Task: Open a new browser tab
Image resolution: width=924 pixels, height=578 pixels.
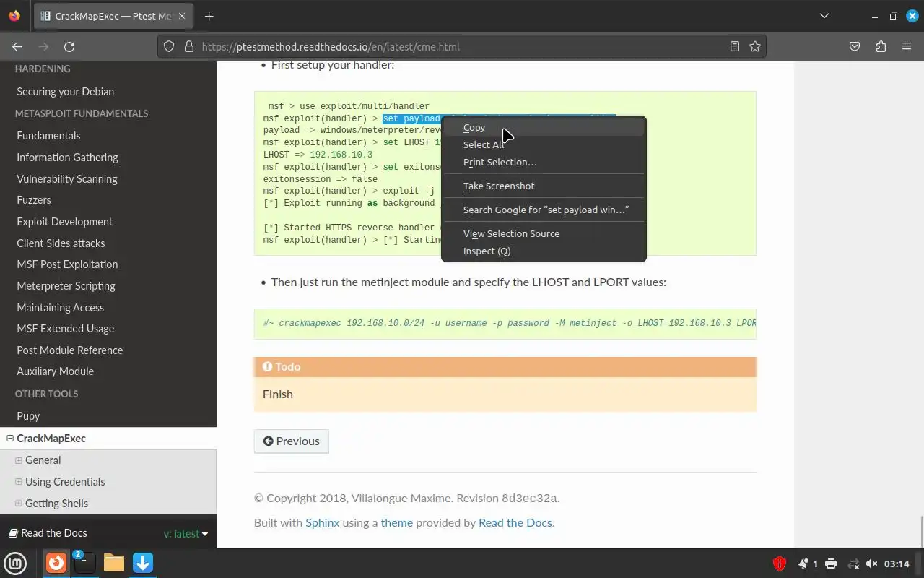Action: coord(209,16)
